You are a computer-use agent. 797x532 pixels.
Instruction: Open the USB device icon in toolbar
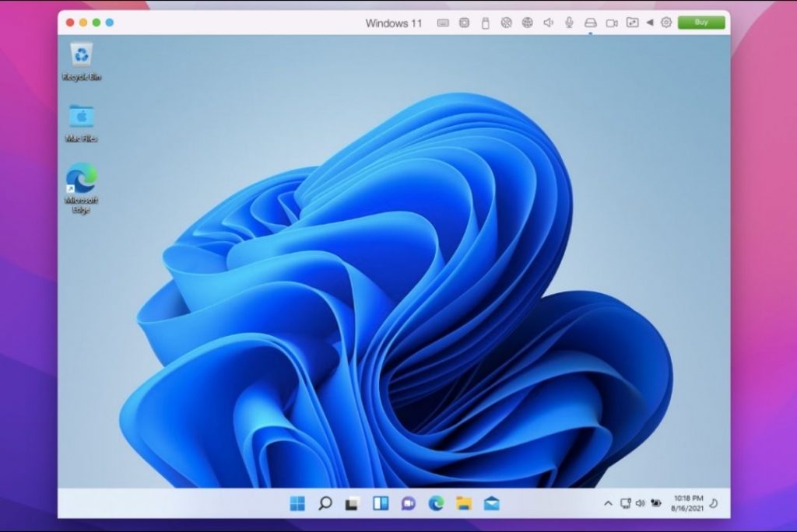(x=485, y=23)
